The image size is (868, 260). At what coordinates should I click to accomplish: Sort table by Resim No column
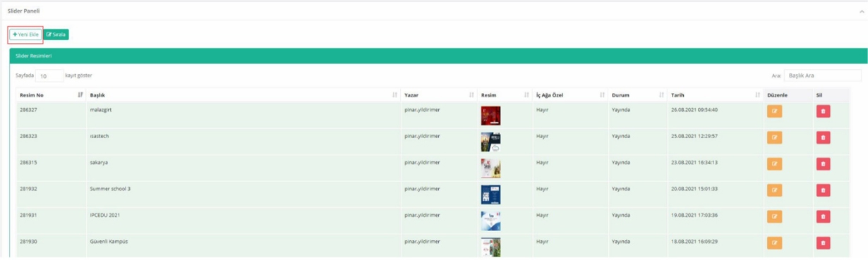click(x=51, y=94)
